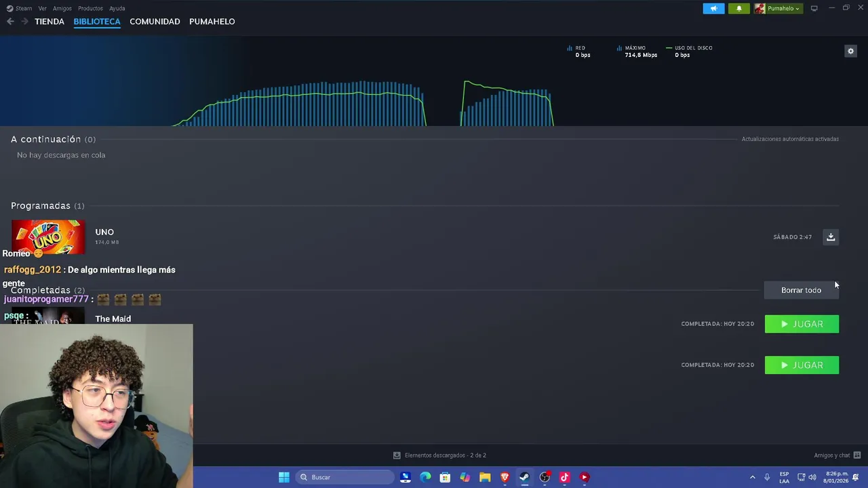
Task: Click the Amigos y chat icon
Action: [857, 455]
